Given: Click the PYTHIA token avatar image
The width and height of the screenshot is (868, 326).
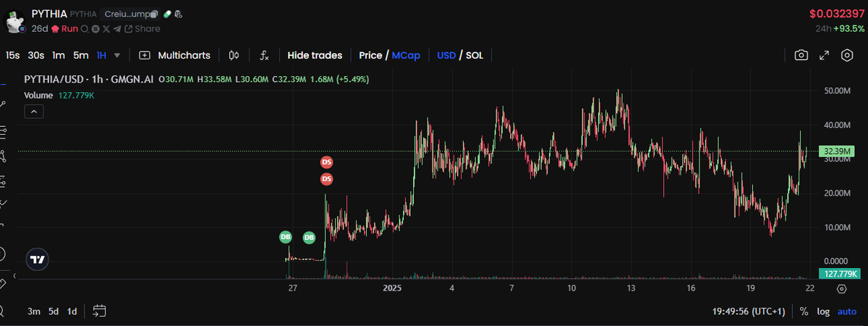Looking at the screenshot, I should pyautogui.click(x=16, y=21).
